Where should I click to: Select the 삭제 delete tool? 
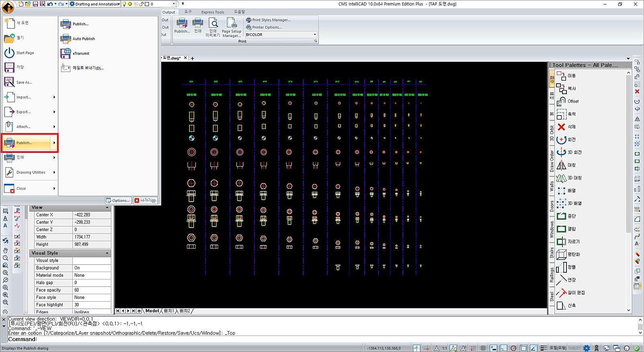(x=566, y=127)
